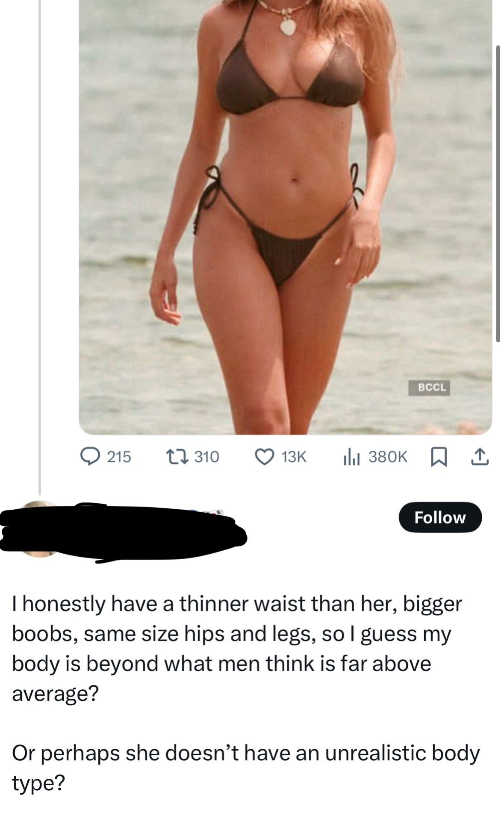The height and width of the screenshot is (816, 504).
Task: Open view analytics bar chart icon
Action: coord(352,457)
